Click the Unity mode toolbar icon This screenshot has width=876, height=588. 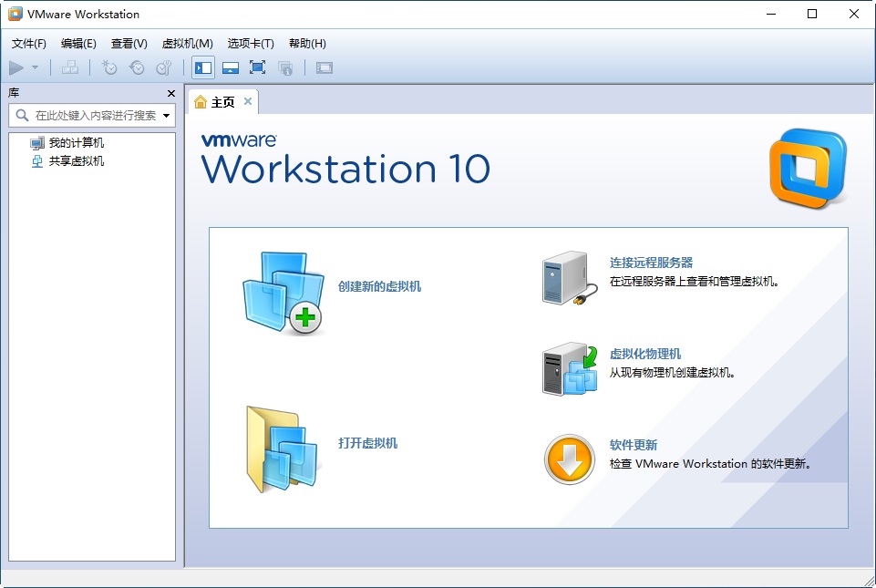pos(285,67)
